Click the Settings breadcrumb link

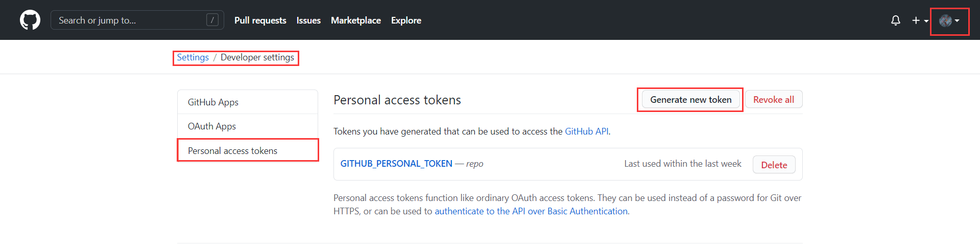(193, 57)
